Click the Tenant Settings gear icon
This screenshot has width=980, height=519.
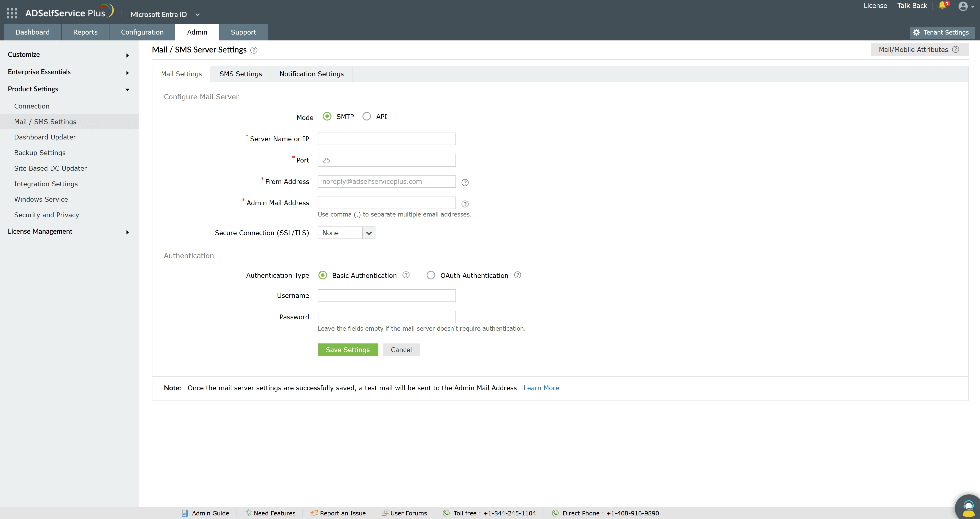coord(917,32)
